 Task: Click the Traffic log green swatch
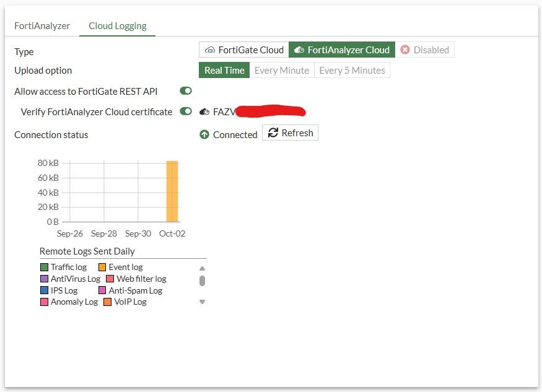pyautogui.click(x=44, y=267)
